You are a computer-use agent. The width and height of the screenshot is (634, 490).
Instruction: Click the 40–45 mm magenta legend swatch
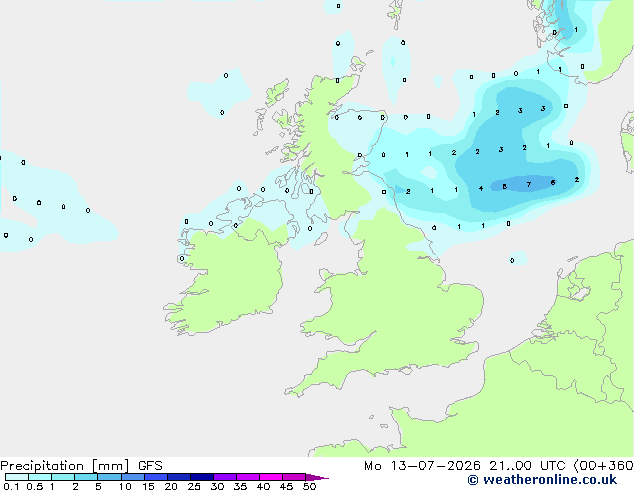tap(271, 477)
